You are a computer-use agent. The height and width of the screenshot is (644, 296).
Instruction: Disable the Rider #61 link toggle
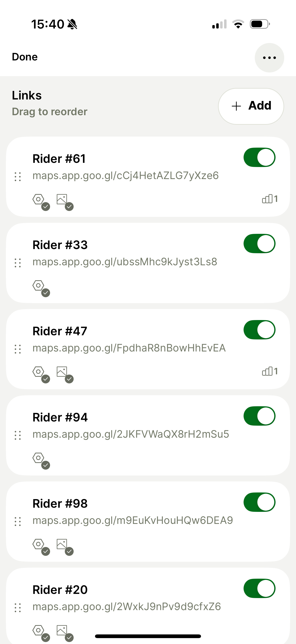click(259, 157)
